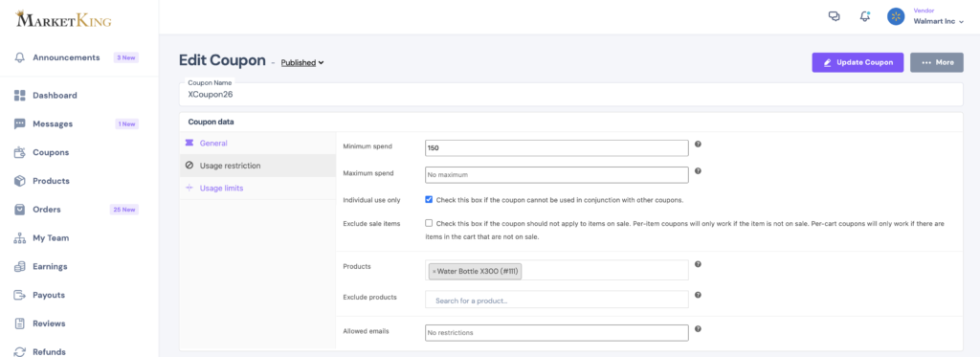This screenshot has width=980, height=357.
Task: Open the Coupons page
Action: click(52, 152)
